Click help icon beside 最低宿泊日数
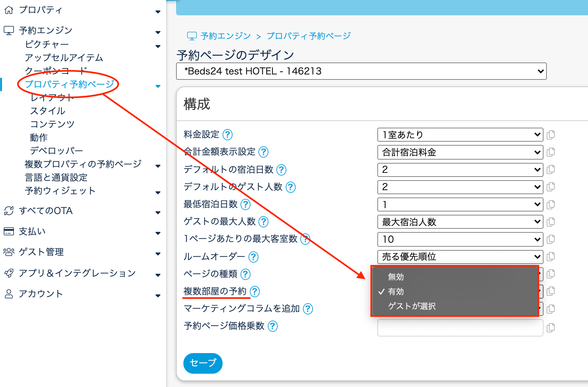This screenshot has width=588, height=387. pyautogui.click(x=245, y=204)
